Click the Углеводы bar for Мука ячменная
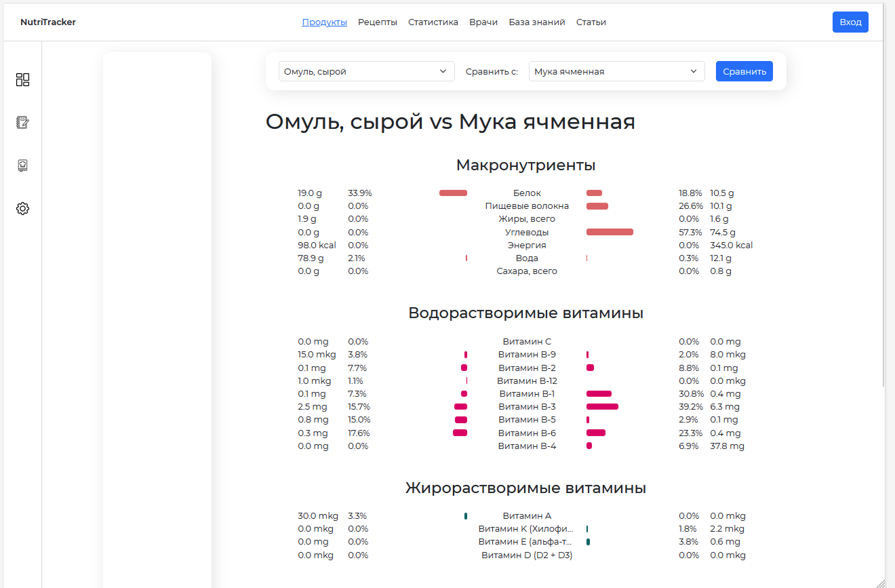This screenshot has width=895, height=588. point(610,232)
